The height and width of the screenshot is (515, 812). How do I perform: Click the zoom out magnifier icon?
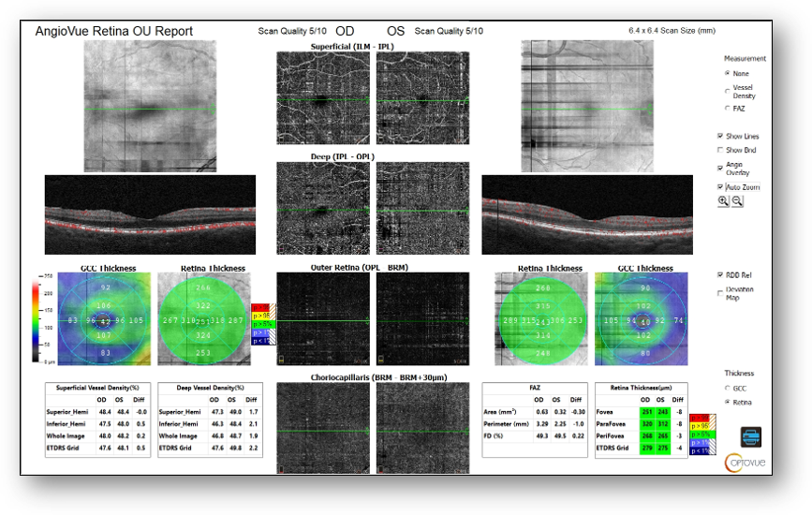737,201
